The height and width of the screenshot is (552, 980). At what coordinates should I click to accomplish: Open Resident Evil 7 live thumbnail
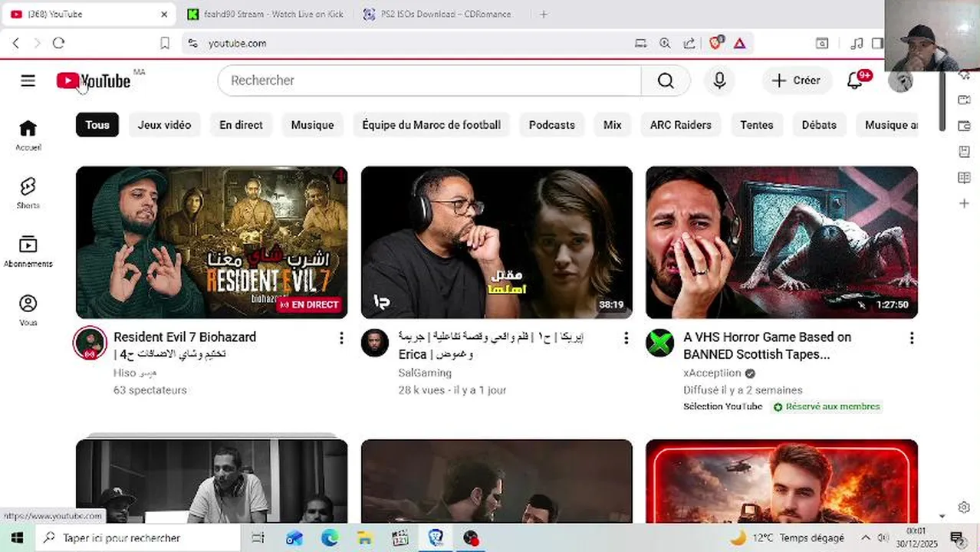[x=212, y=242]
